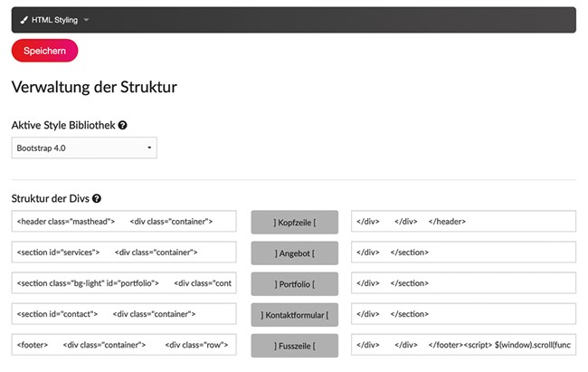Click the paintbrush icon beside HTML Styling

tap(24, 20)
